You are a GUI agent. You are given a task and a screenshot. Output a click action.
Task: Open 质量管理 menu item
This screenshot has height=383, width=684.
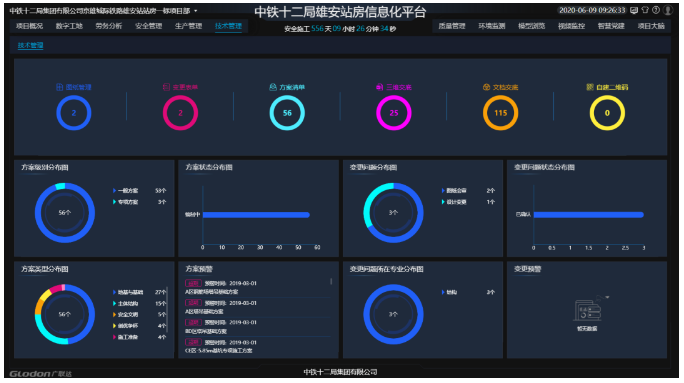pyautogui.click(x=452, y=26)
